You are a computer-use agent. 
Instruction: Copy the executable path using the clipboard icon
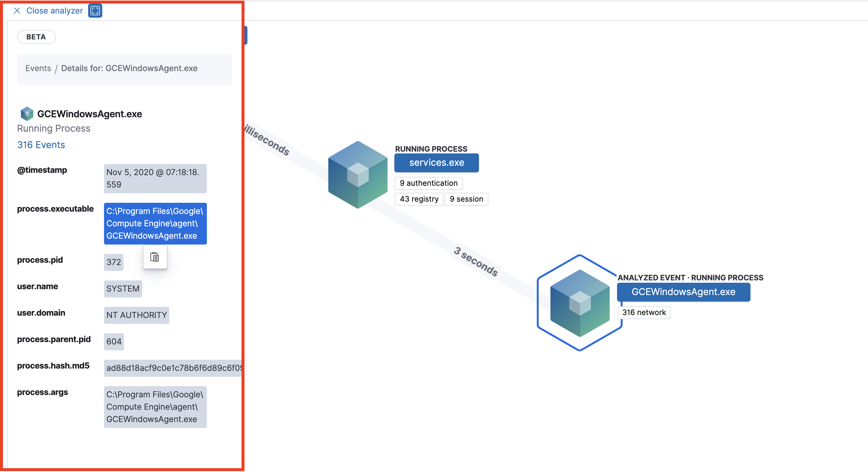[x=155, y=257]
